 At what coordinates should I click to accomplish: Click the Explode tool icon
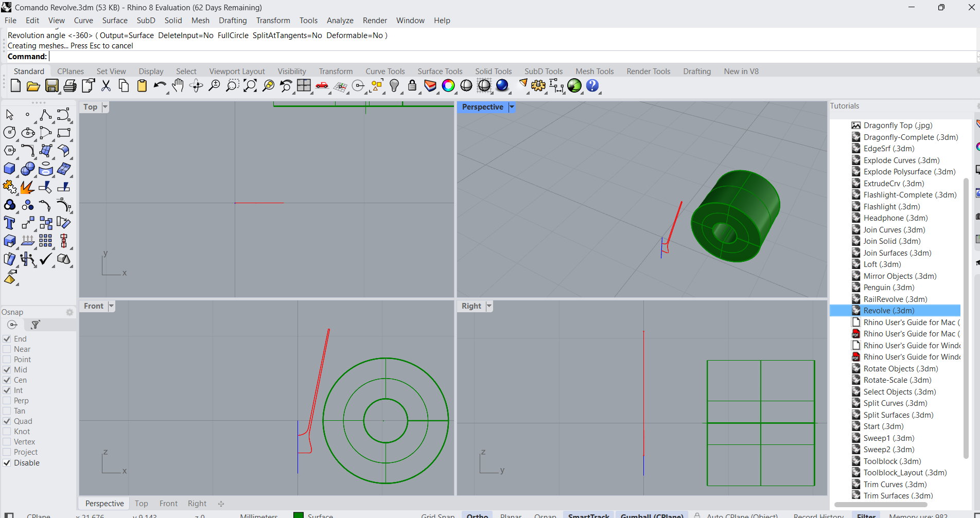click(27, 187)
